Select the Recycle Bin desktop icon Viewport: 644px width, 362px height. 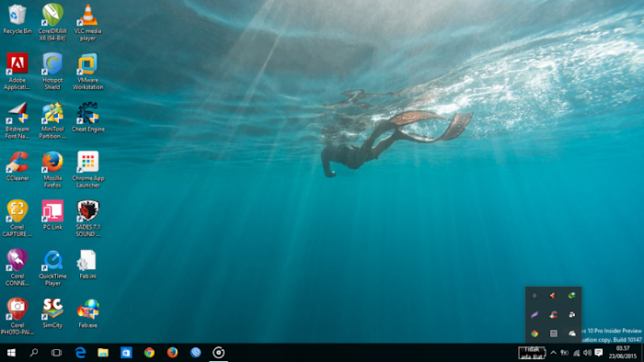tap(17, 19)
